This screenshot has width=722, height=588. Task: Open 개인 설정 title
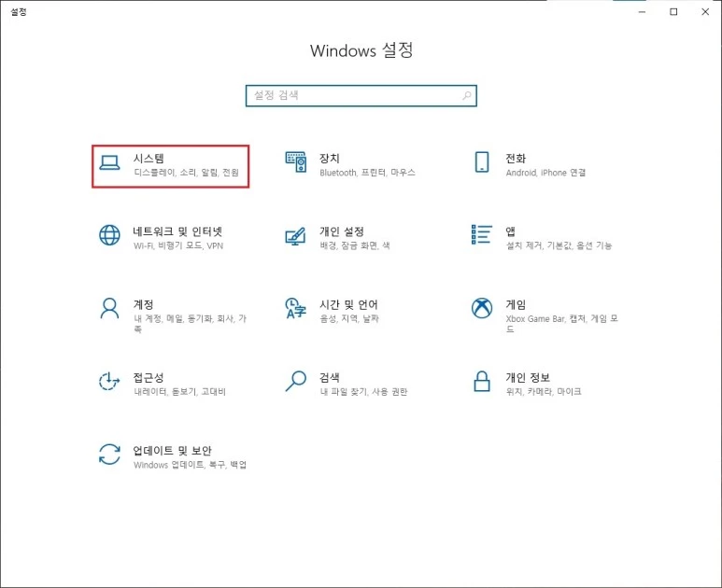342,231
